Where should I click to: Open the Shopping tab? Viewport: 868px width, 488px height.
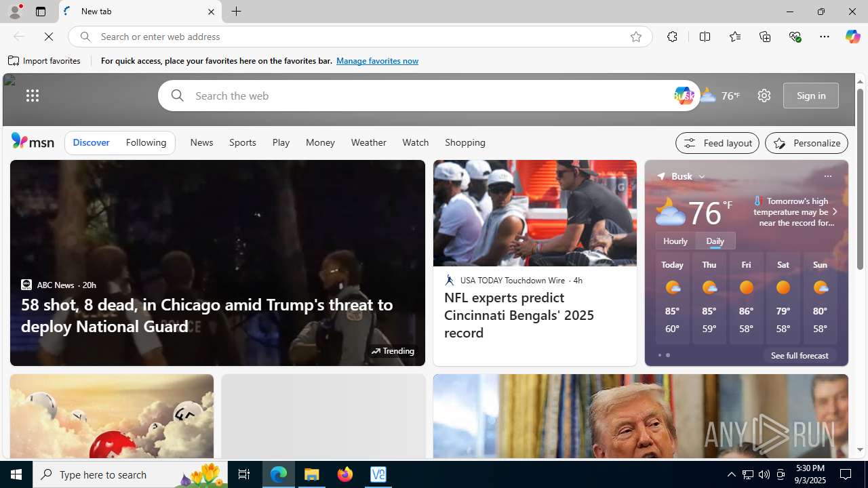465,142
